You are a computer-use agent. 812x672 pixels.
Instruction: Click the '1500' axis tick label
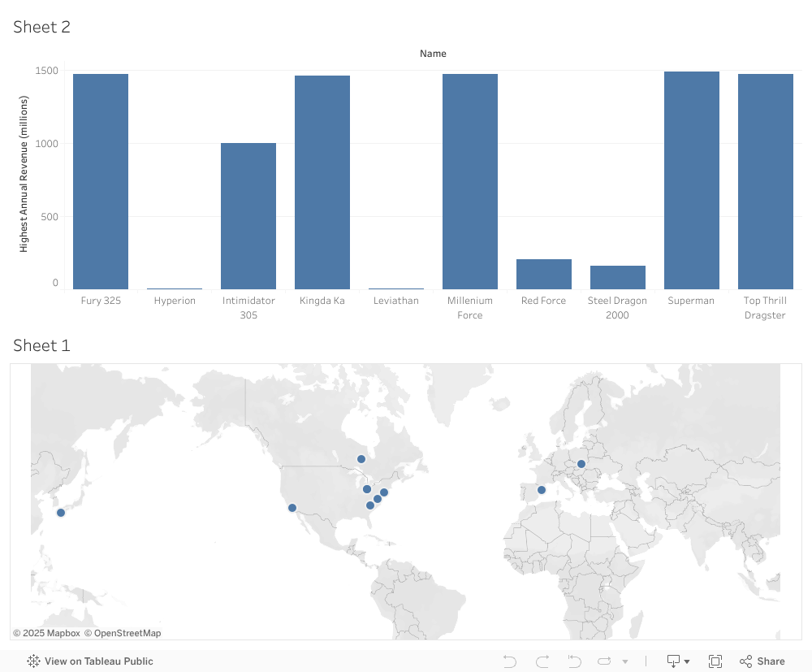click(46, 71)
